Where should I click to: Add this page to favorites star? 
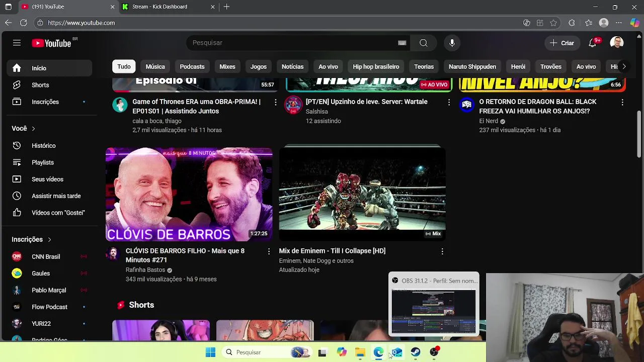553,23
